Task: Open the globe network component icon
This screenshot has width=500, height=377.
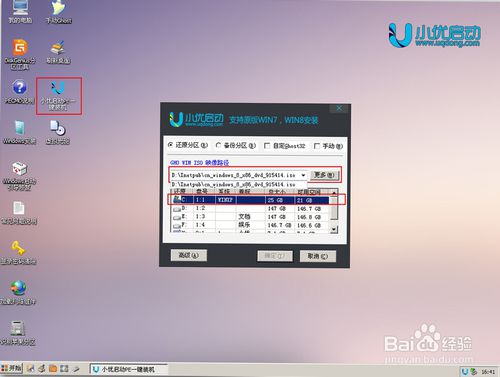Action: (18, 293)
